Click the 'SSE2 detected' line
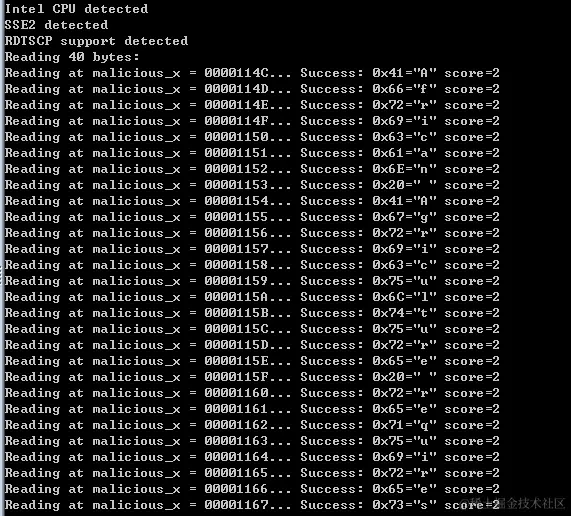This screenshot has width=571, height=516. click(x=56, y=25)
